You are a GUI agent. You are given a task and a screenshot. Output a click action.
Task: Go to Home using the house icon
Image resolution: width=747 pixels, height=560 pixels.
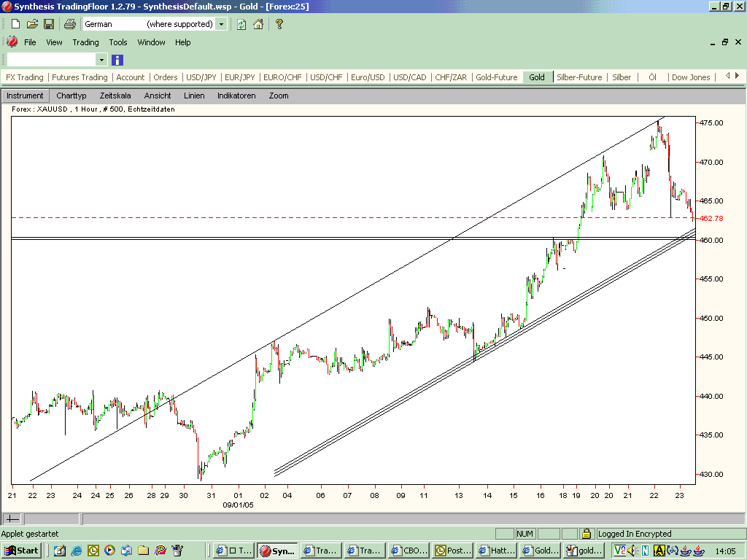tap(258, 24)
